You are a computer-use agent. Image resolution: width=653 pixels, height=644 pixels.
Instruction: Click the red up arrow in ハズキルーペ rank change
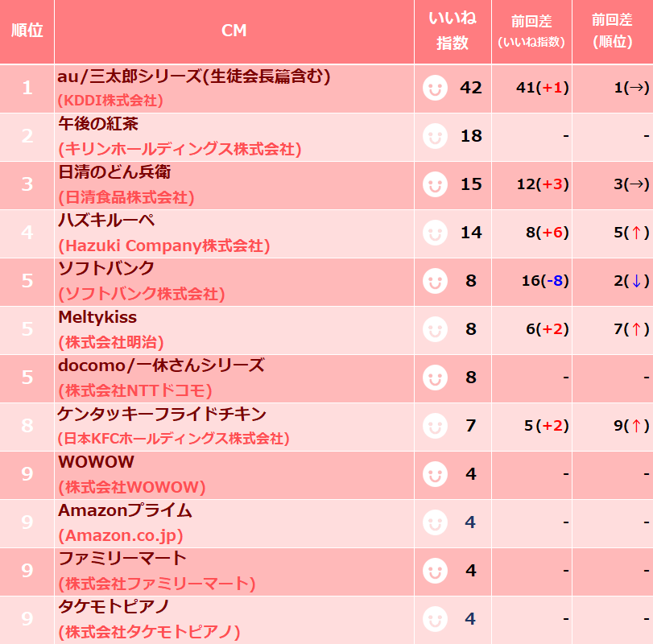pos(636,233)
